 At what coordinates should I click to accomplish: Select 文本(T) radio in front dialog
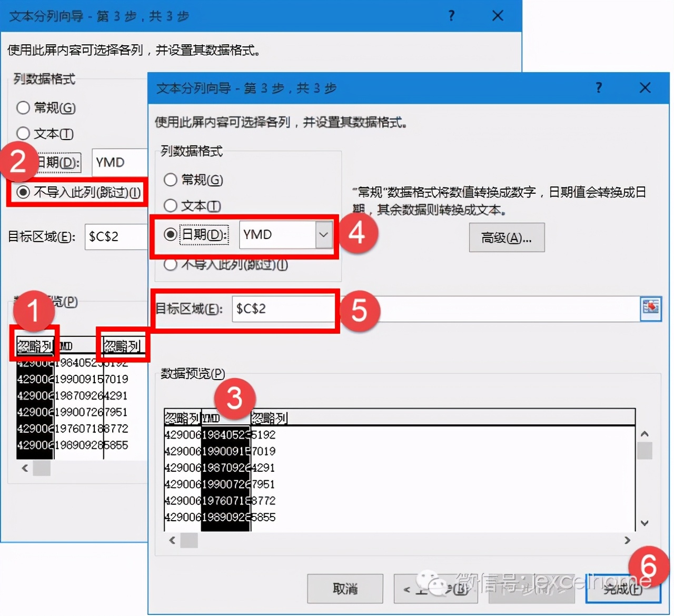[x=170, y=205]
